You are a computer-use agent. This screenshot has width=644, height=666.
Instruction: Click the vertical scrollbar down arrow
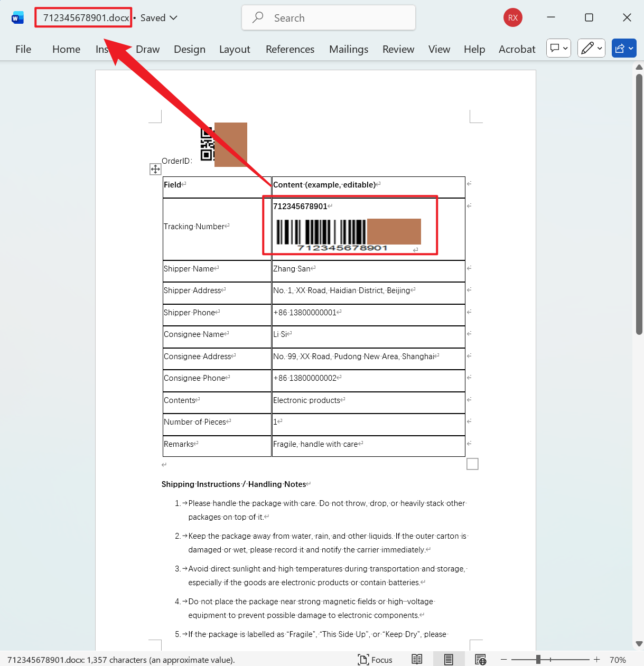pyautogui.click(x=639, y=644)
